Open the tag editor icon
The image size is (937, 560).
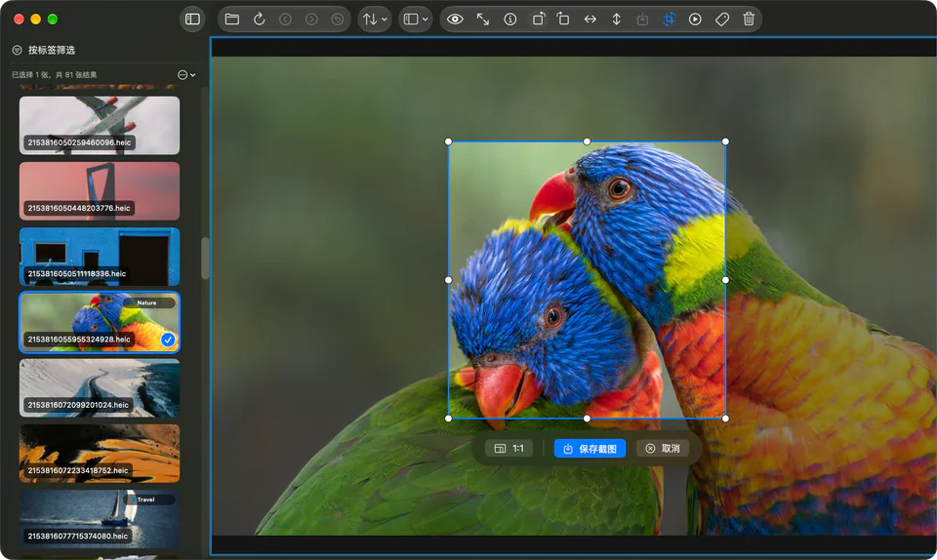point(722,20)
